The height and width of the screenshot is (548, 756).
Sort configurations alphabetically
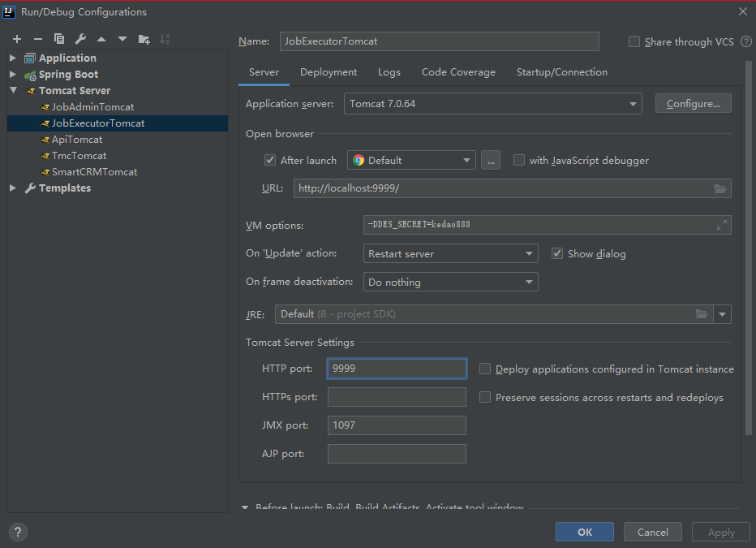click(165, 38)
